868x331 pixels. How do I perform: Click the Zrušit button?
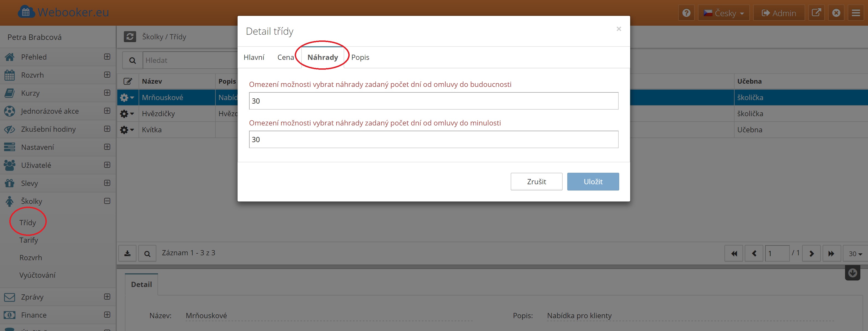[536, 181]
